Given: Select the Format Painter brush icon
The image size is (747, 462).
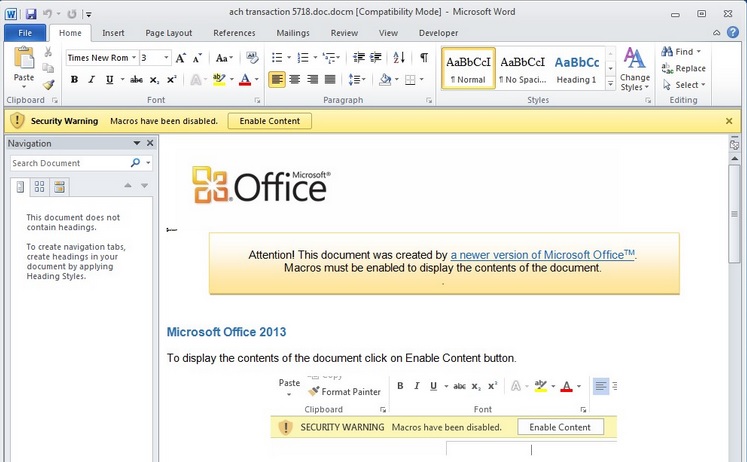Looking at the screenshot, I should (48, 84).
